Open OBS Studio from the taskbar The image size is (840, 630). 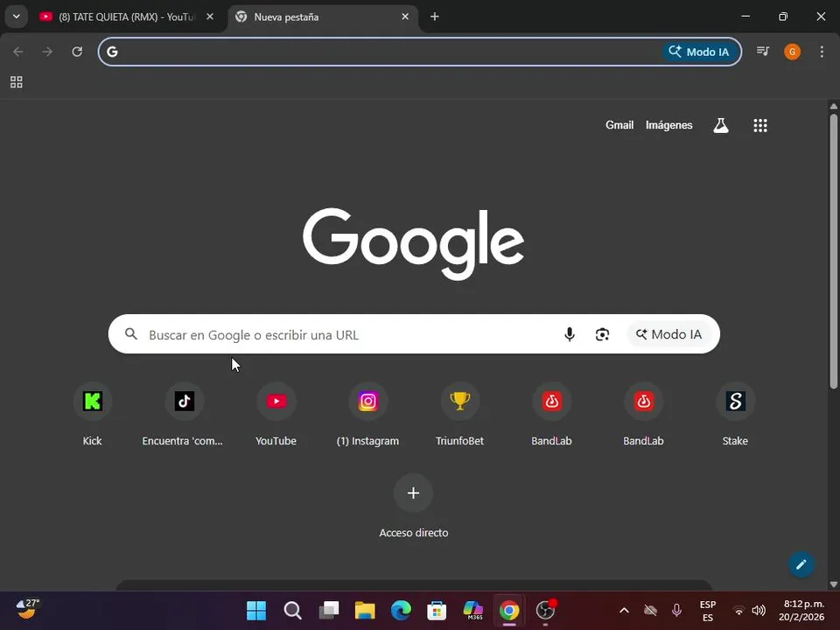pos(545,610)
